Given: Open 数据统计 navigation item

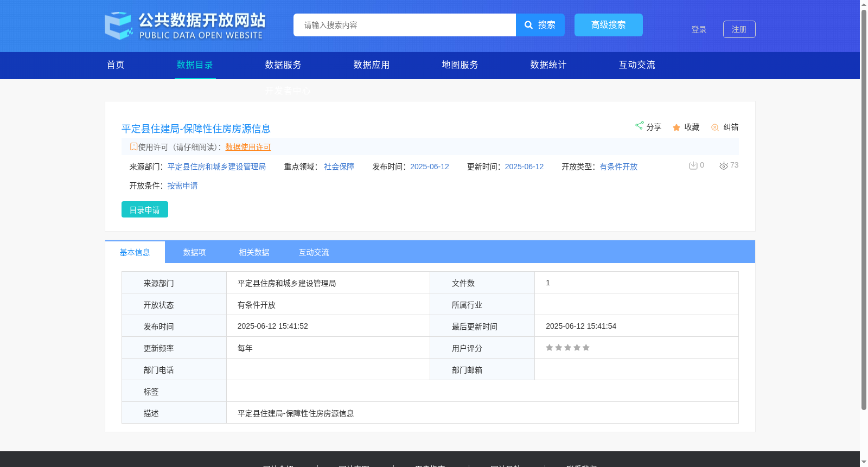Looking at the screenshot, I should coord(548,65).
